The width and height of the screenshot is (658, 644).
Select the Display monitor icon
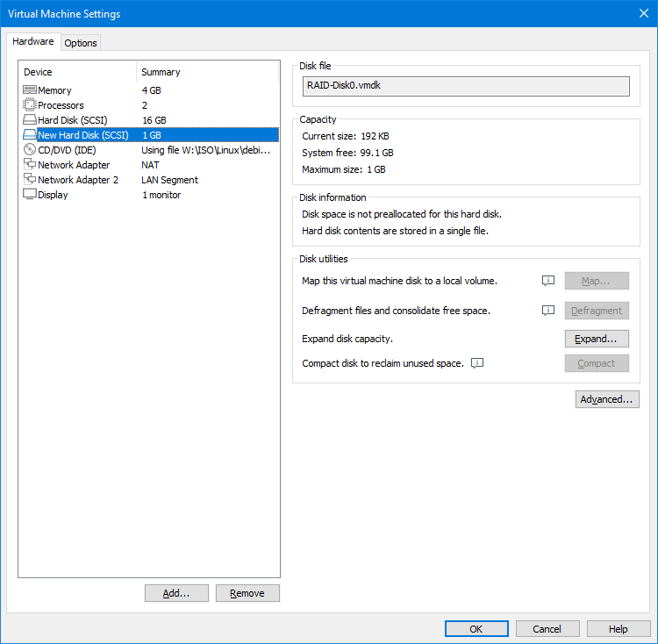pos(29,195)
